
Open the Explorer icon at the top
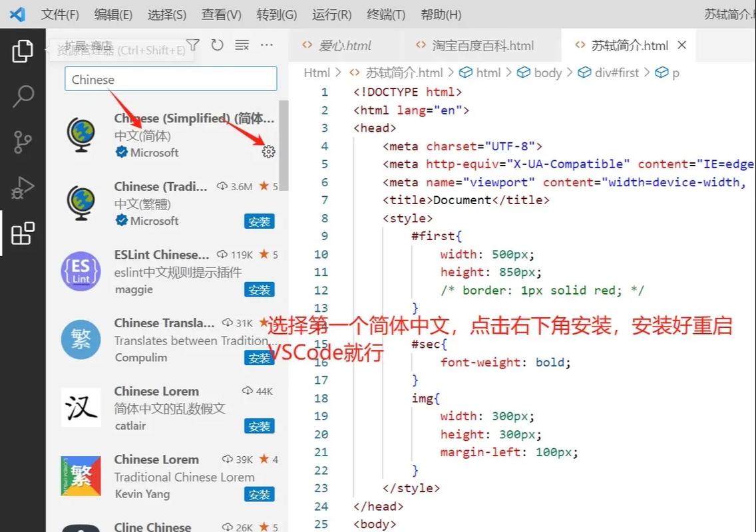coord(23,51)
